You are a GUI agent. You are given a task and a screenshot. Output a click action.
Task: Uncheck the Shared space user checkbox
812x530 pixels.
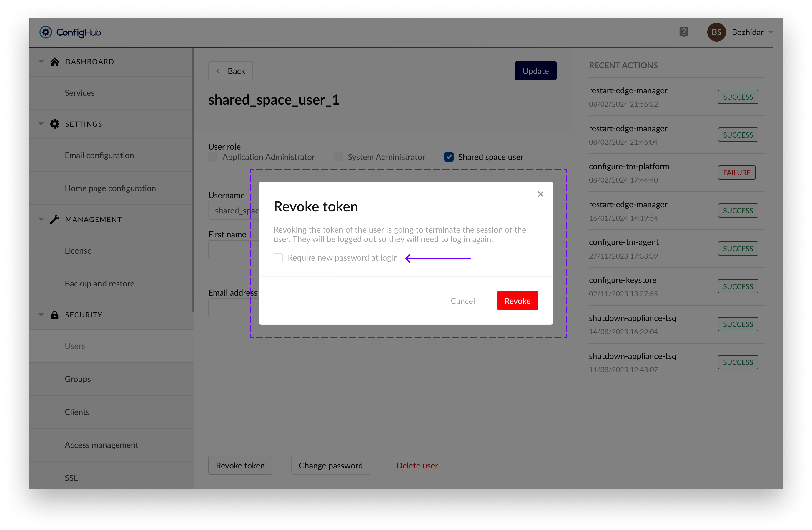[x=449, y=157]
